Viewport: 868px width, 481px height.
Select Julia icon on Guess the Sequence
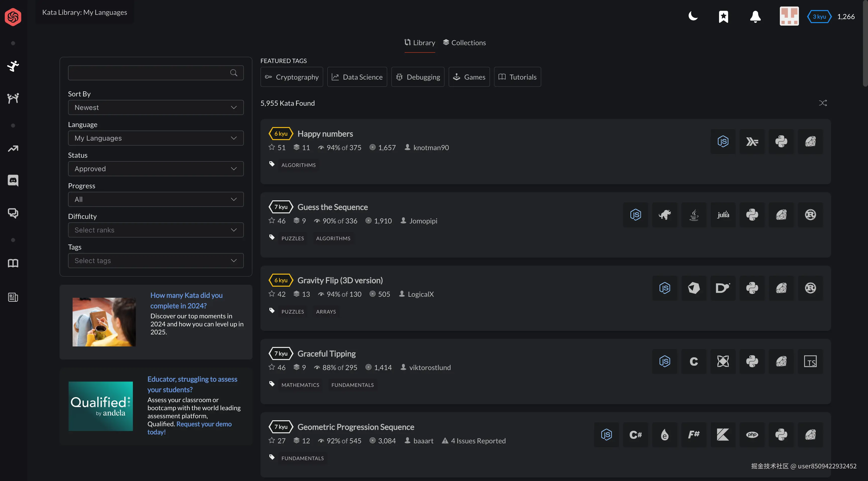723,215
